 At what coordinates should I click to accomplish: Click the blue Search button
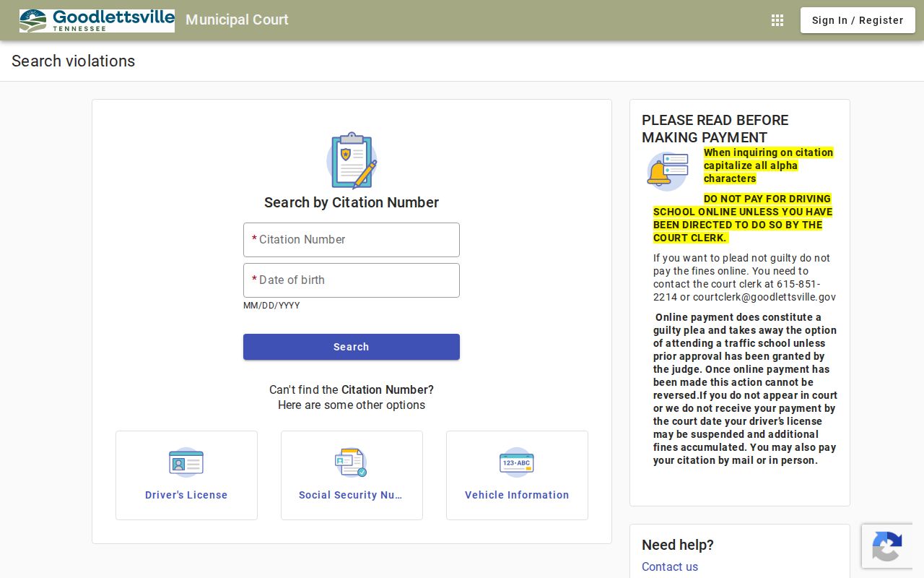pos(352,347)
